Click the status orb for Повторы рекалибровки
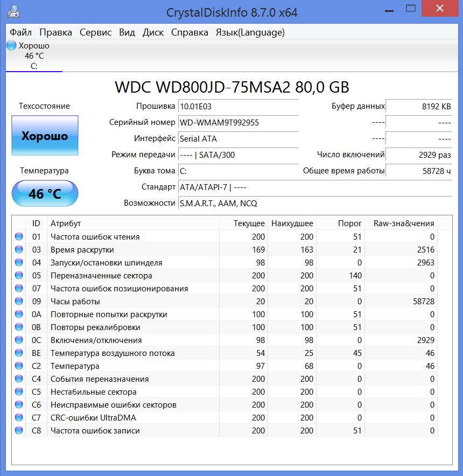 [19, 327]
